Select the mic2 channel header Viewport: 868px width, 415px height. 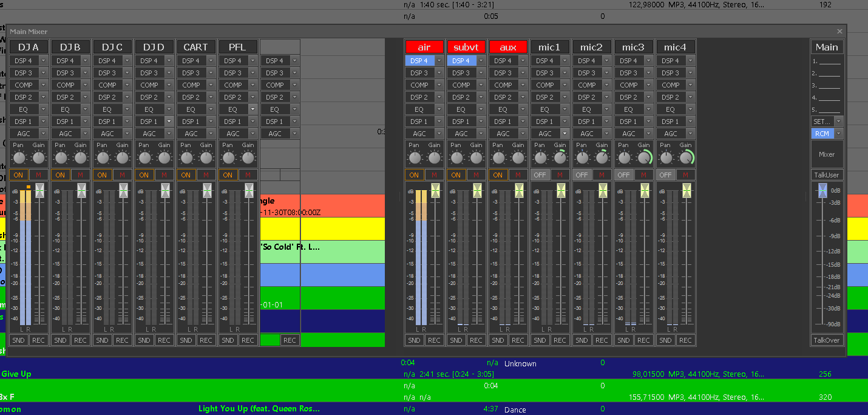[x=591, y=47]
